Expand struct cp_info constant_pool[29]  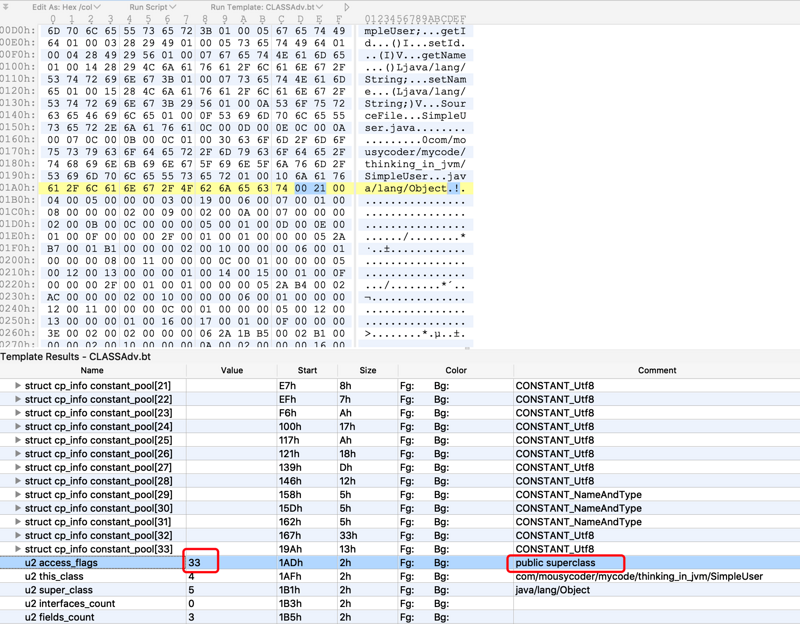[x=18, y=494]
